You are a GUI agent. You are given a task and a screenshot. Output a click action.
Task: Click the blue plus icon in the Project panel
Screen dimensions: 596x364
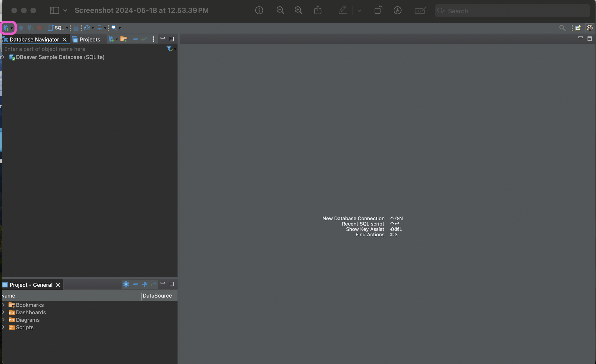point(145,284)
